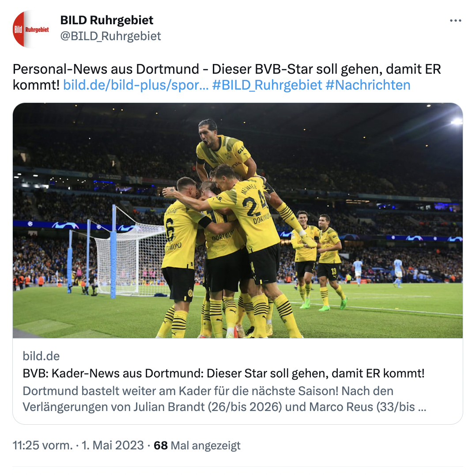Image resolution: width=476 pixels, height=475 pixels.
Task: Click the '1. Mai 2023' date
Action: pos(113,445)
